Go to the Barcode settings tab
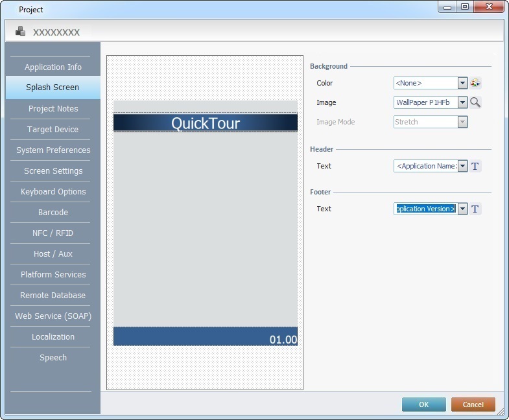The image size is (509, 420). tap(53, 213)
